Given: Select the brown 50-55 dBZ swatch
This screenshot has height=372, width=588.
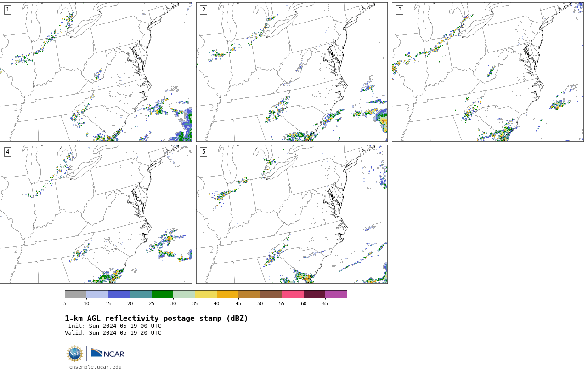Looking at the screenshot, I should 271,294.
